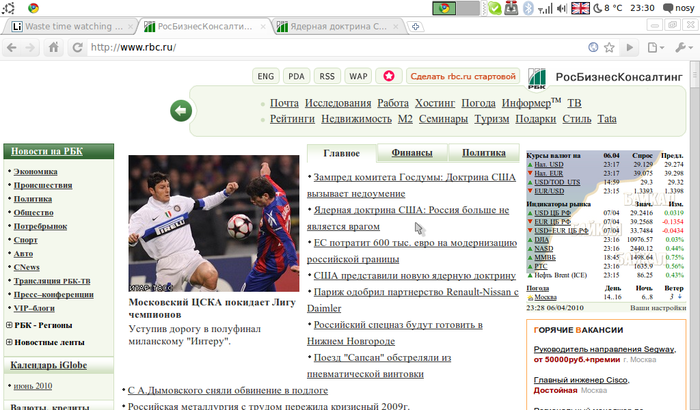Screen dimensions: 700x410
Task: Click the browser Back arrow button
Action: point(12,47)
